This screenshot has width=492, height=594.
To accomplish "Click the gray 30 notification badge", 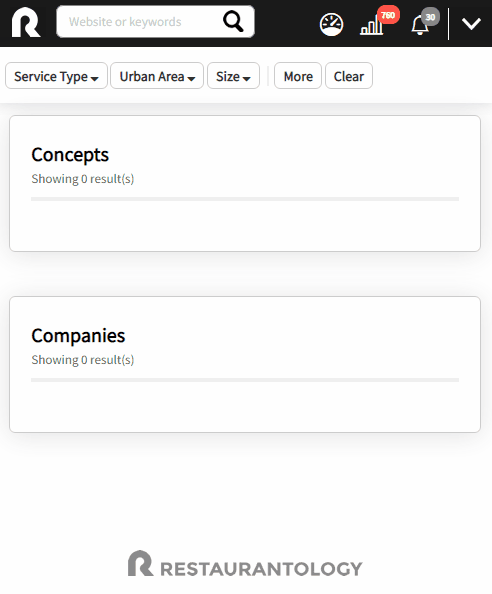I will [430, 17].
